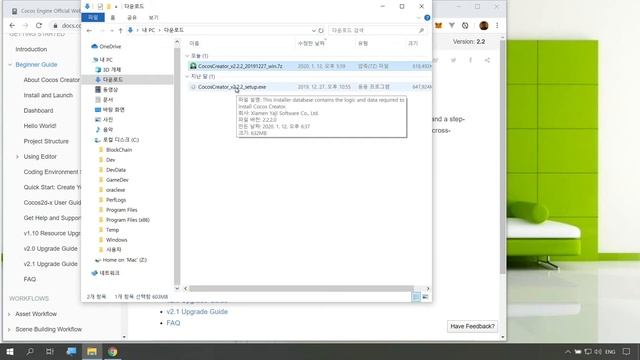Click the Have Feedback? button
The image size is (640, 360).
click(472, 326)
